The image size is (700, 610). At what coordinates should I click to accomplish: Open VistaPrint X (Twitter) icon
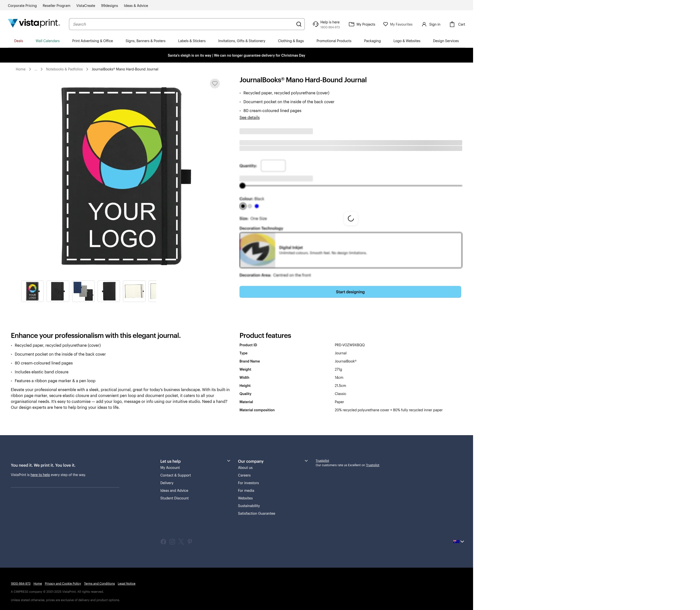pos(181,542)
